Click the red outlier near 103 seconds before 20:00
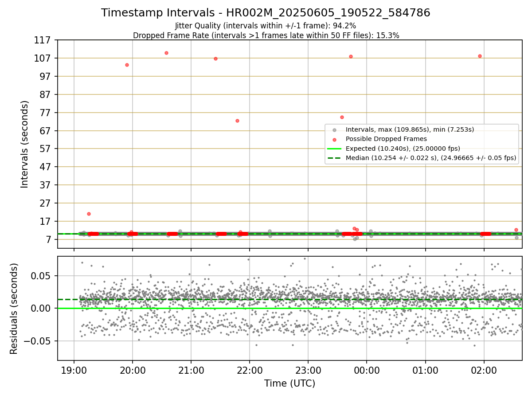 [x=127, y=65]
